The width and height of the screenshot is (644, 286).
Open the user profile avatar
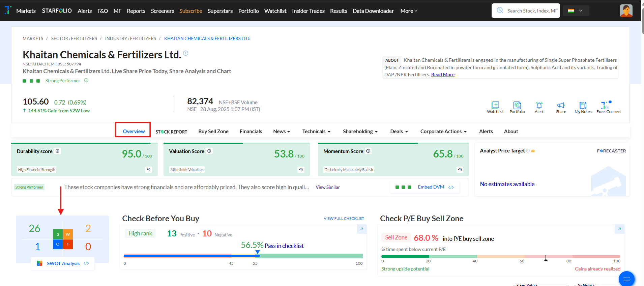coord(626,11)
